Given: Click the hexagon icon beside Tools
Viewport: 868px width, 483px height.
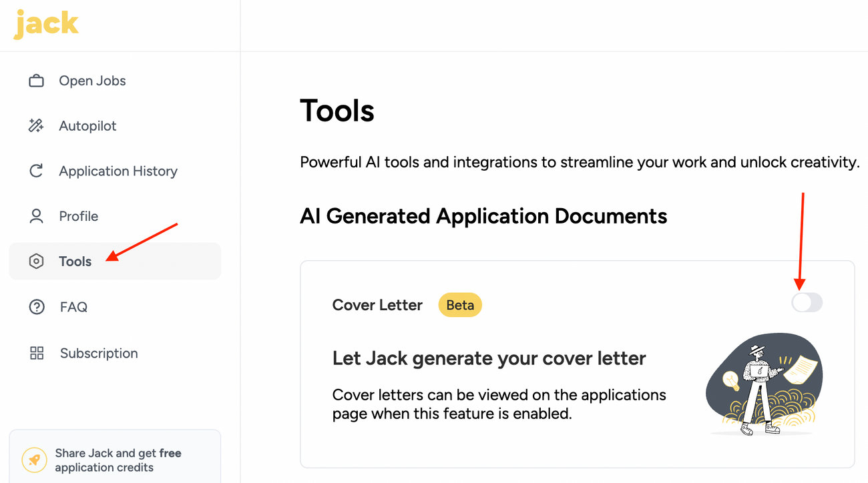Looking at the screenshot, I should click(36, 262).
